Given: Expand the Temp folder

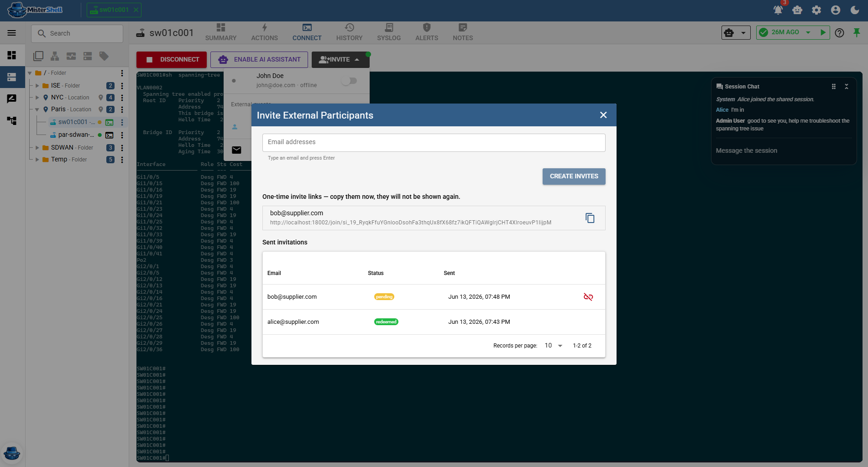Looking at the screenshot, I should coord(37,160).
